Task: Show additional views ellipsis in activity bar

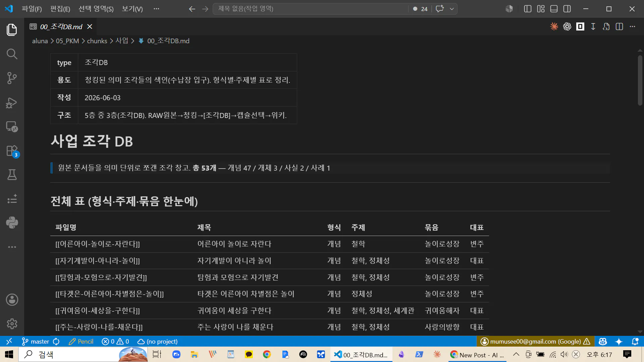Action: [12, 247]
